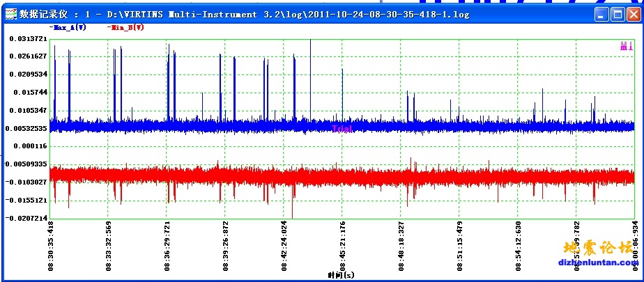Click the red Min_B(V) legend label

pos(126,27)
